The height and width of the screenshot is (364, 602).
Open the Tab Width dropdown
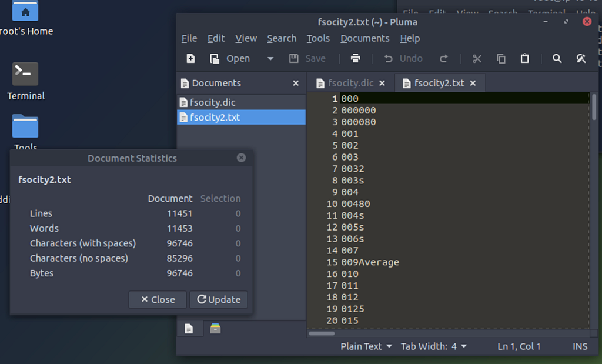tap(434, 346)
